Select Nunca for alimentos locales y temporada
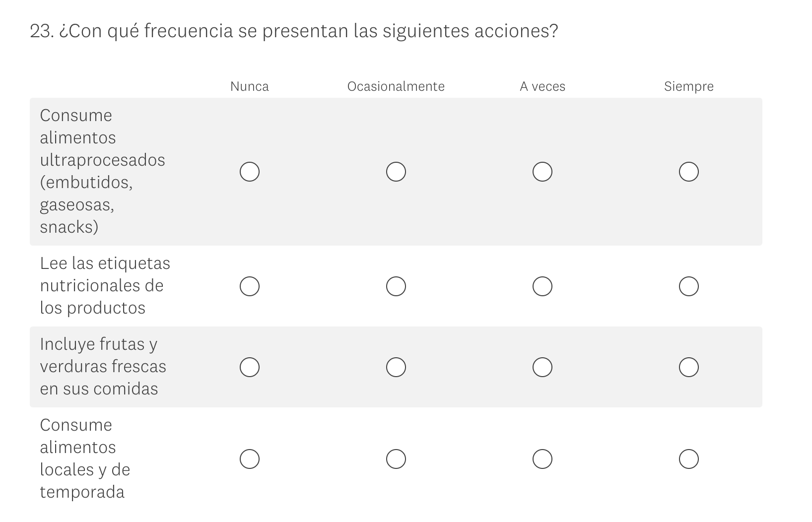The image size is (812, 522). (250, 459)
